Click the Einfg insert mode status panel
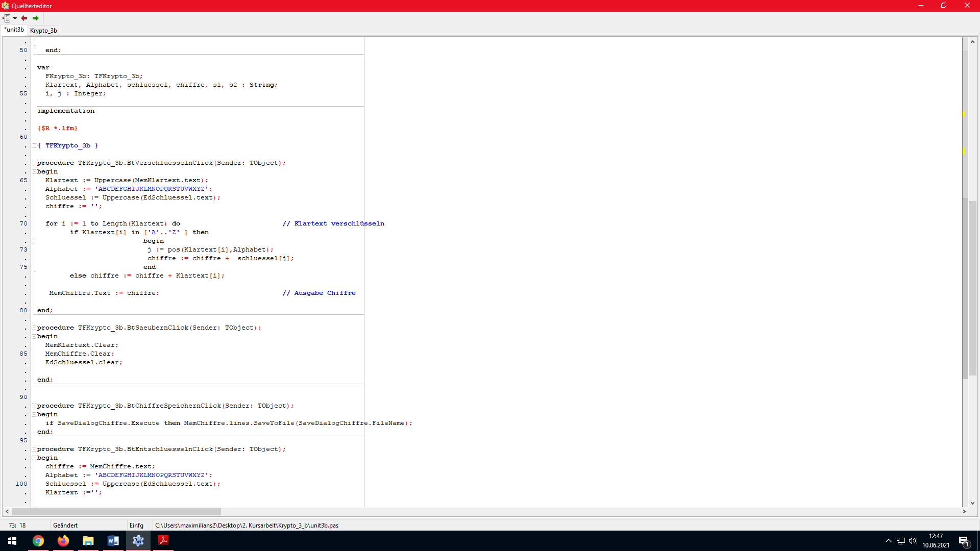 click(x=137, y=525)
